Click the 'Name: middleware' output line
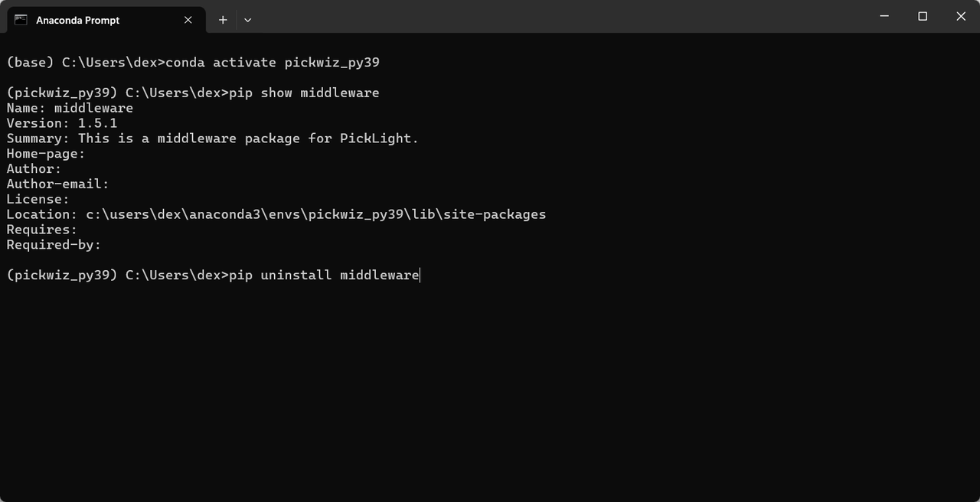This screenshot has height=502, width=980. pyautogui.click(x=70, y=108)
